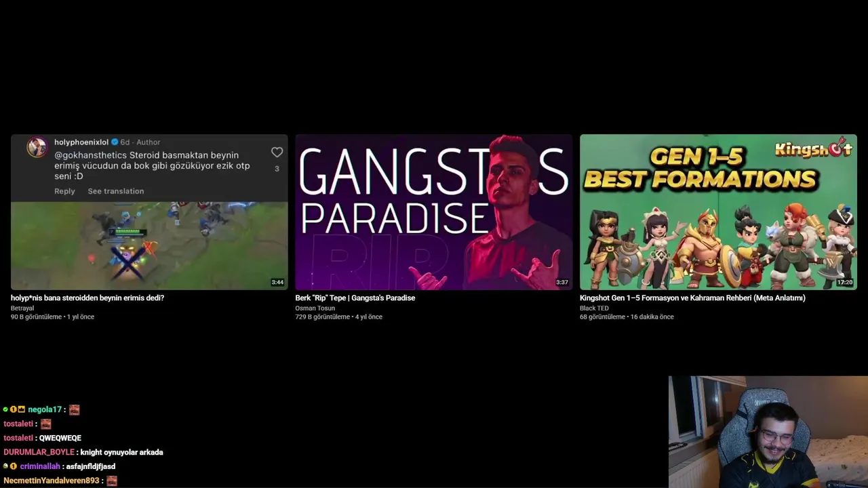Viewport: 868px width, 488px height.
Task: Click chat message 'QWEQWEQE' from tostaleti
Action: coord(60,438)
